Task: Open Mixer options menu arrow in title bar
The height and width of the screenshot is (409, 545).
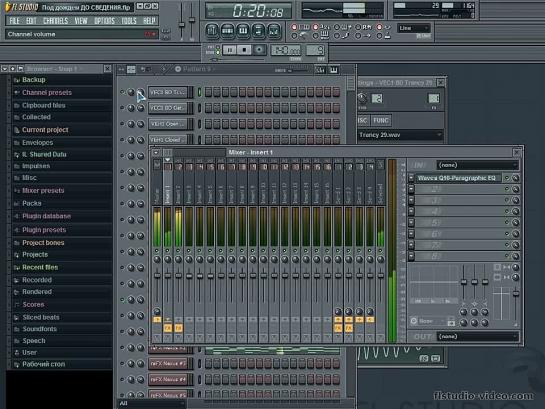Action: pyautogui.click(x=156, y=153)
